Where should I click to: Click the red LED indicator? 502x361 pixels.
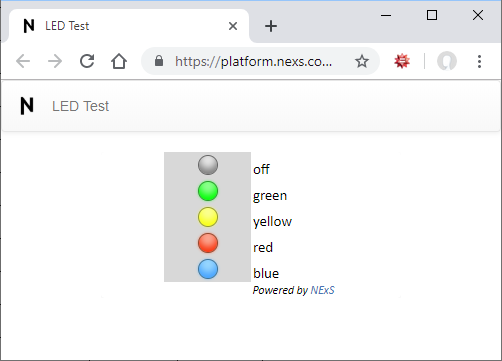point(208,243)
